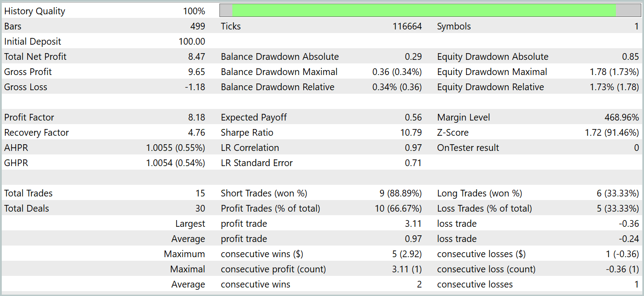Select the Gross Profit row label
The width and height of the screenshot is (644, 296).
pos(28,72)
